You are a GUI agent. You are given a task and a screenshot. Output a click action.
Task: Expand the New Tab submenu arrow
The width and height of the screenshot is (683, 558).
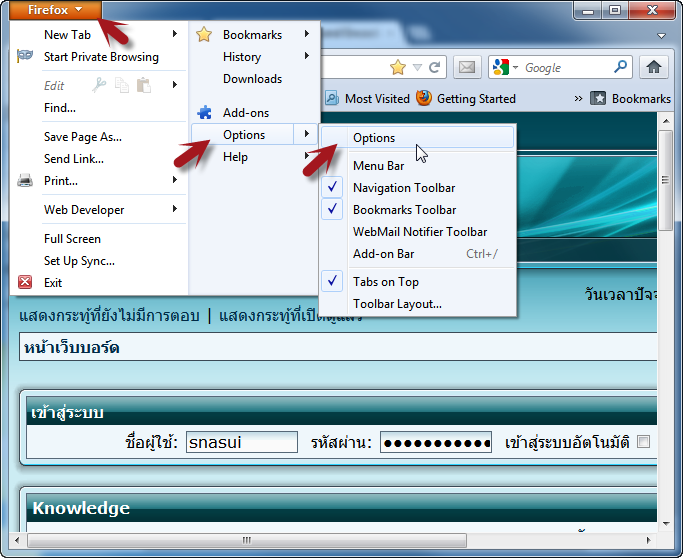coord(175,34)
